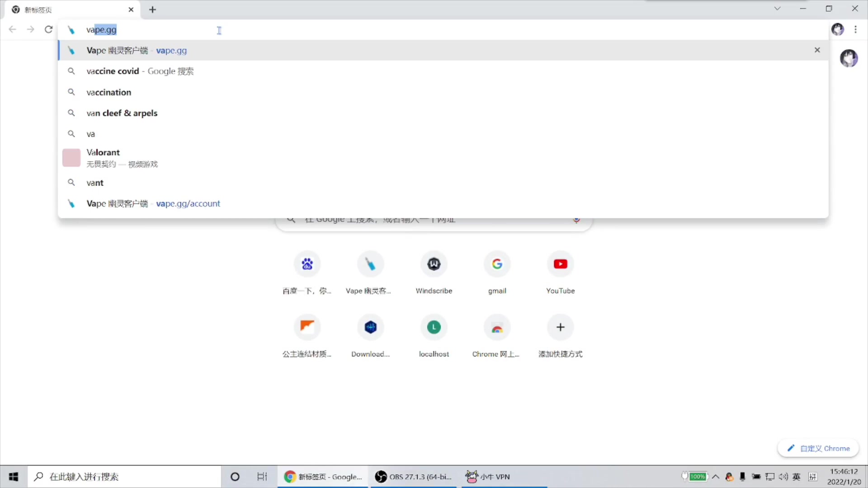Image resolution: width=868 pixels, height=488 pixels.
Task: Open the profile avatar in the toolbar
Action: pos(838,29)
